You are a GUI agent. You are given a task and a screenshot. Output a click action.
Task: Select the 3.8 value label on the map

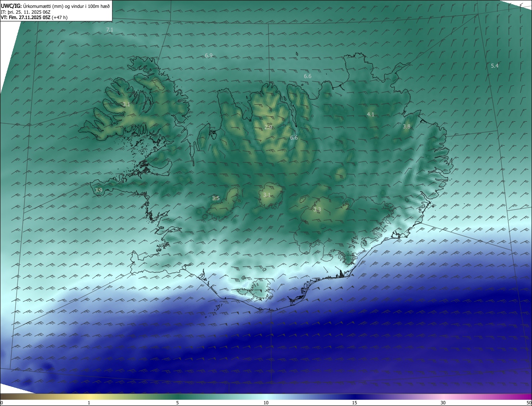click(406, 127)
